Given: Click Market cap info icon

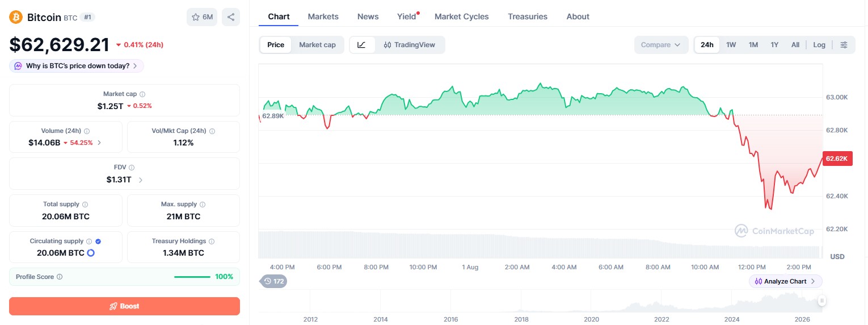Looking at the screenshot, I should (x=142, y=94).
